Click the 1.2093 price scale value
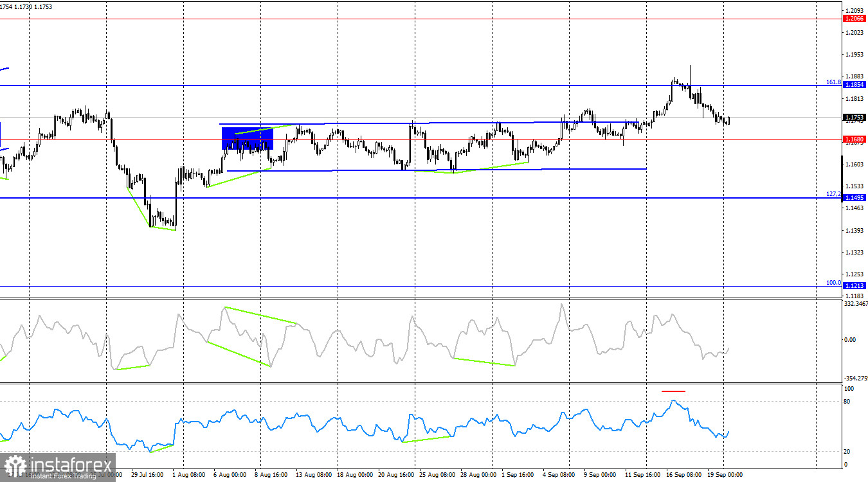The width and height of the screenshot is (868, 482). pyautogui.click(x=855, y=10)
